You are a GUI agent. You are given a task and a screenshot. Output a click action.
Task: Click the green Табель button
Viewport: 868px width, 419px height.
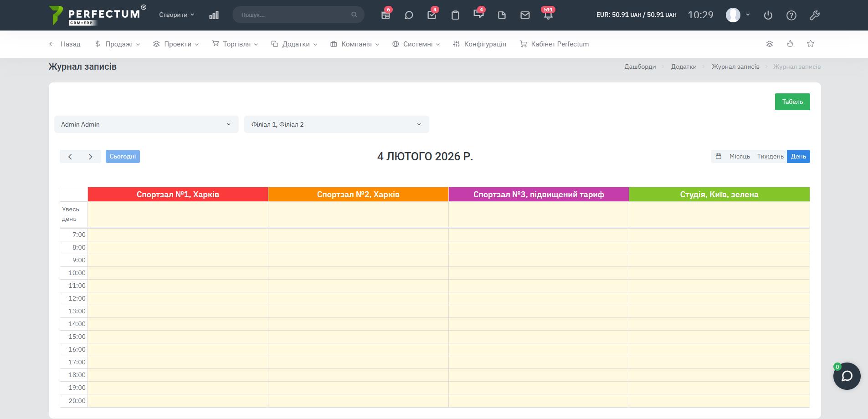(792, 102)
